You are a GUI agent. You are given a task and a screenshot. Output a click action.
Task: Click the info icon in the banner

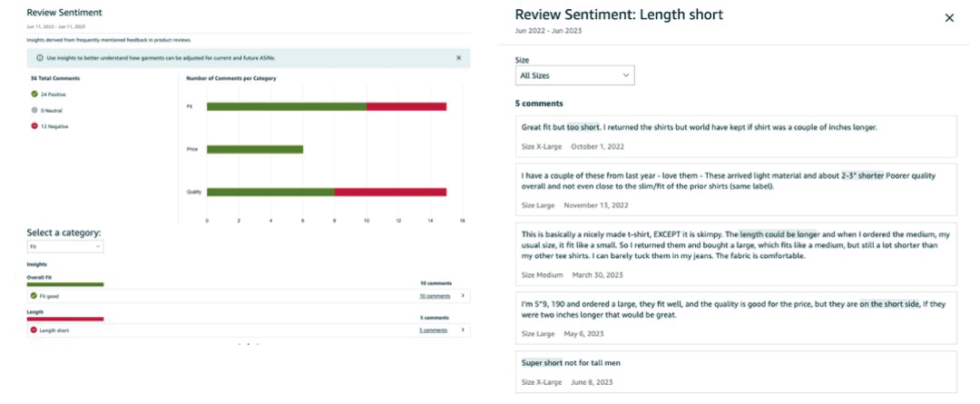point(40,58)
